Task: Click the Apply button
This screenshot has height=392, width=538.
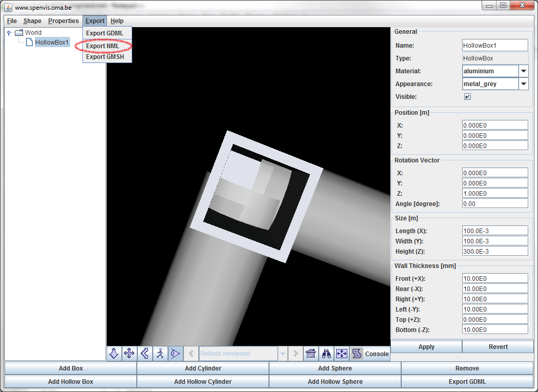Action: pos(426,347)
